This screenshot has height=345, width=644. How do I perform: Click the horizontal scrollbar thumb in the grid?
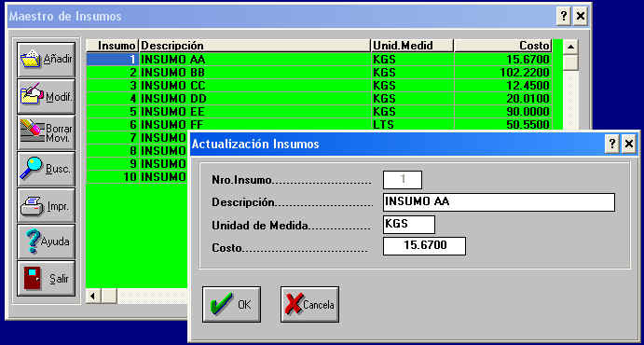pyautogui.click(x=109, y=296)
